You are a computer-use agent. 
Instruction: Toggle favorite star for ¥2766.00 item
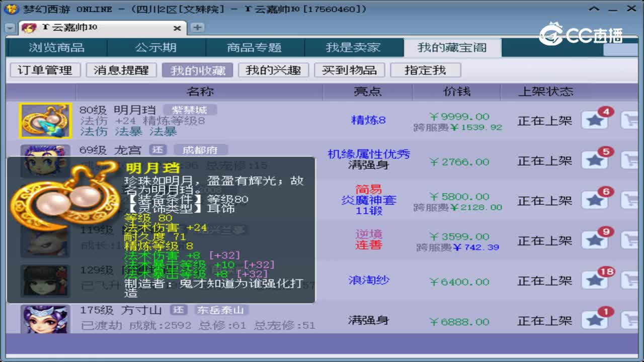point(595,161)
